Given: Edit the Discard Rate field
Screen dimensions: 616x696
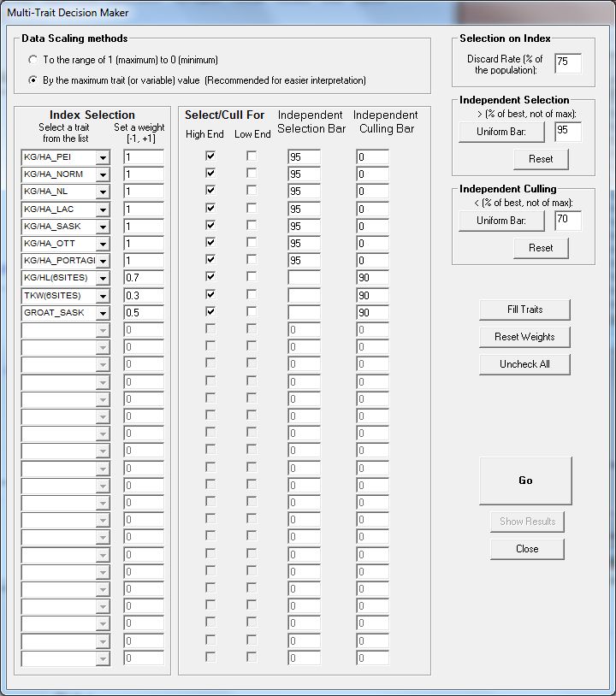Looking at the screenshot, I should click(568, 63).
